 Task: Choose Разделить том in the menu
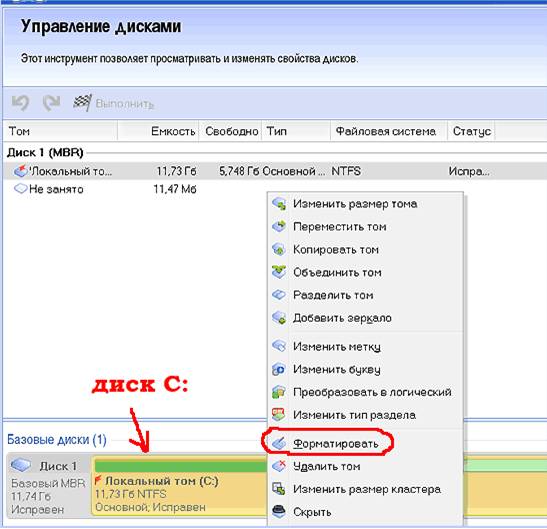pos(365,295)
